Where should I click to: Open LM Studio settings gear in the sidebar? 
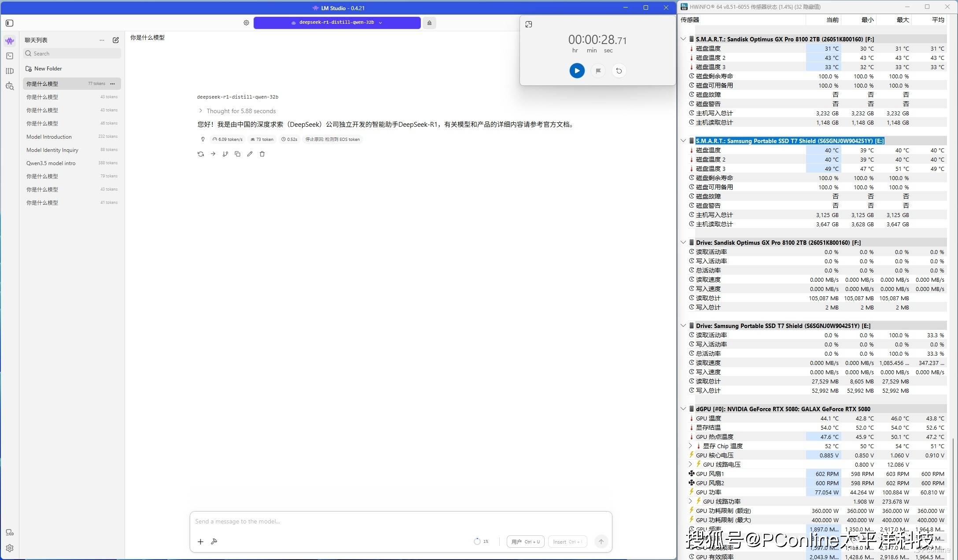[10, 548]
